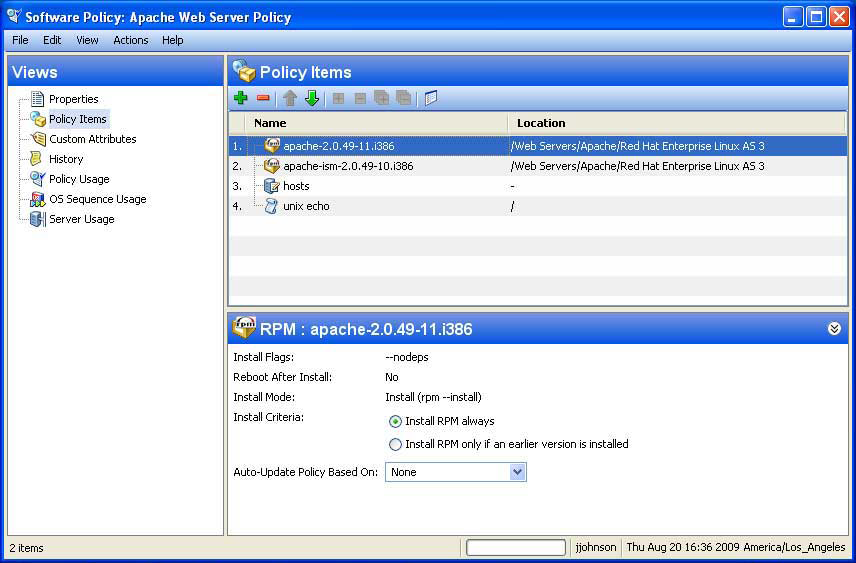Select OS Sequence Usage in Views tree

[98, 199]
